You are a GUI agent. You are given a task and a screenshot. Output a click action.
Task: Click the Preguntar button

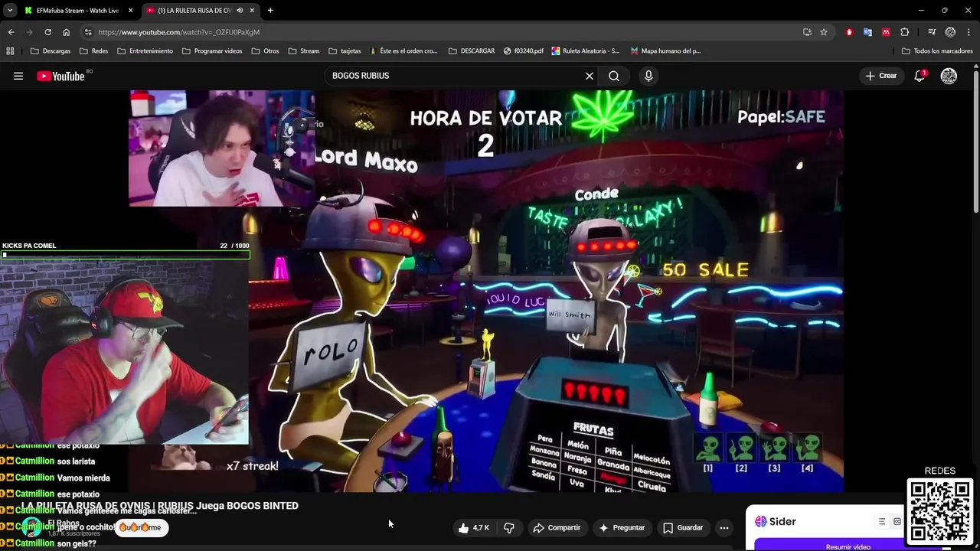click(622, 527)
